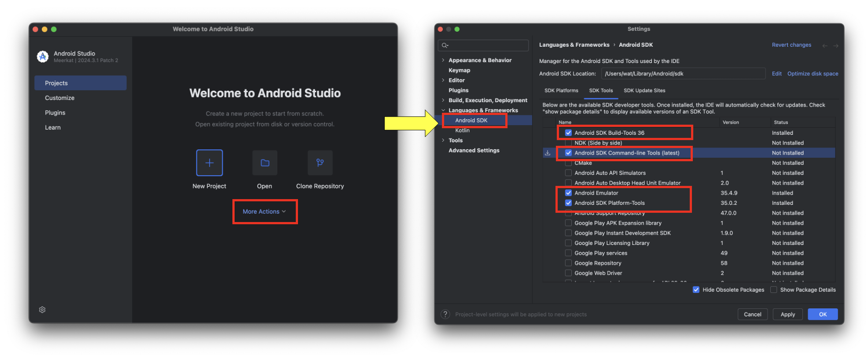Select Kotlin in the settings tree

462,130
